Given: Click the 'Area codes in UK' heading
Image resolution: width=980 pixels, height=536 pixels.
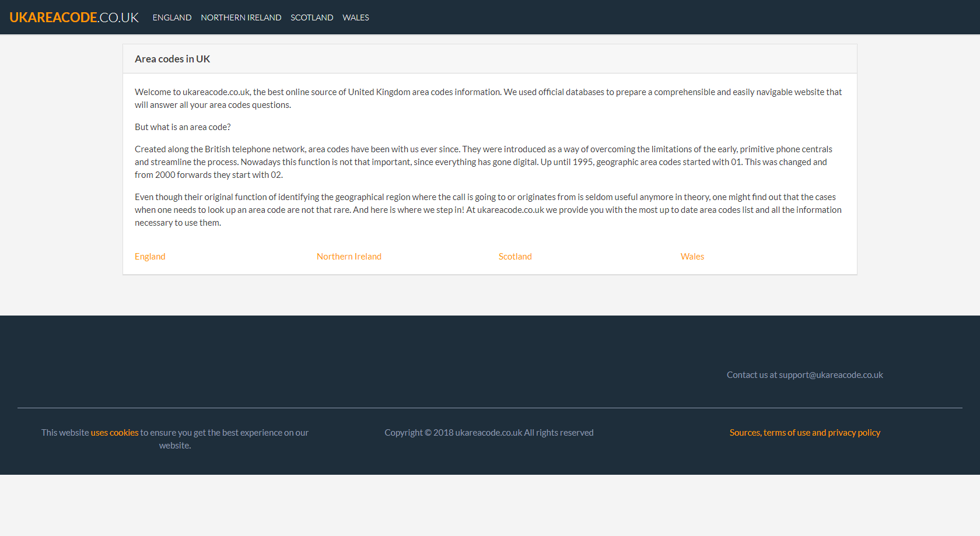Looking at the screenshot, I should click(172, 59).
